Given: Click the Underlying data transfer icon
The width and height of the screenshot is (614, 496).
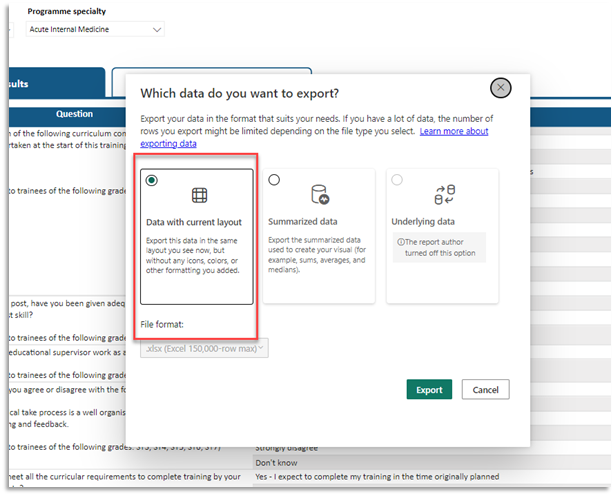Looking at the screenshot, I should point(444,195).
